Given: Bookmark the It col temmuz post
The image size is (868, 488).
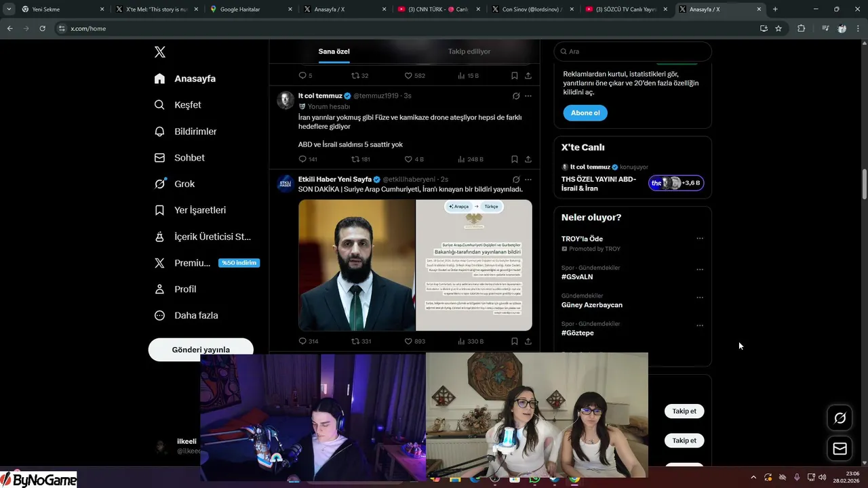Looking at the screenshot, I should click(515, 159).
